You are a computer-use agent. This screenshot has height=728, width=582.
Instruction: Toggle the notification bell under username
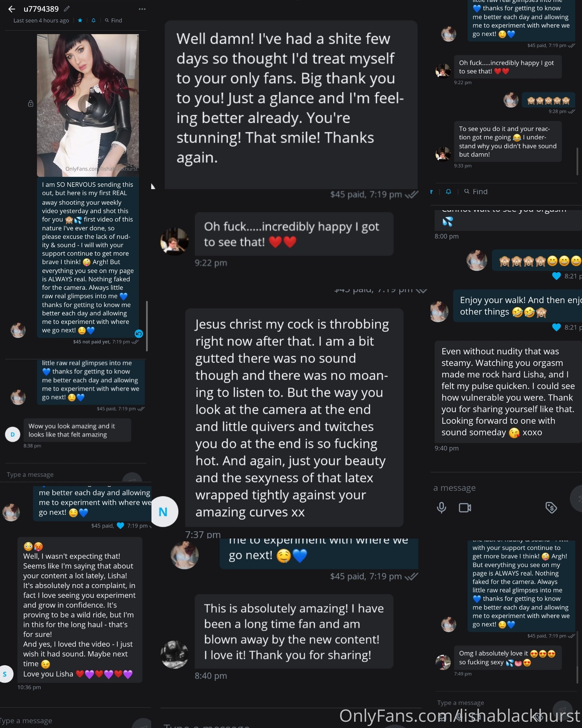93,20
